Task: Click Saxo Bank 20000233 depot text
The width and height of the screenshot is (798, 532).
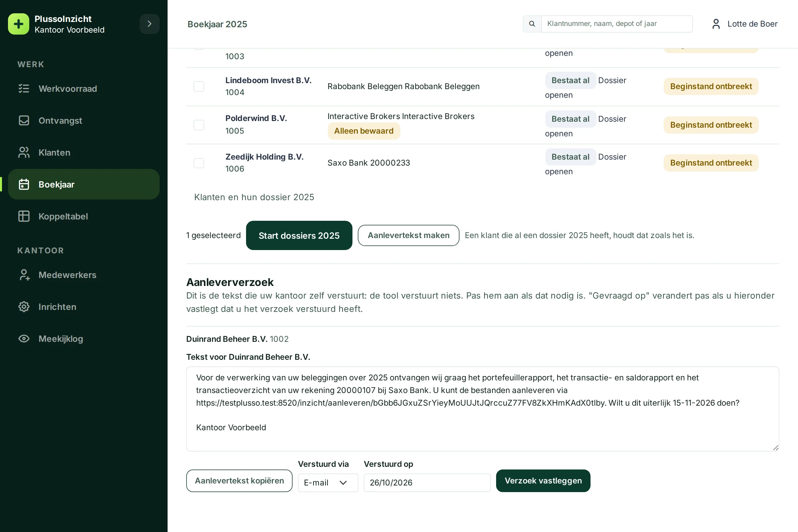Action: point(368,163)
